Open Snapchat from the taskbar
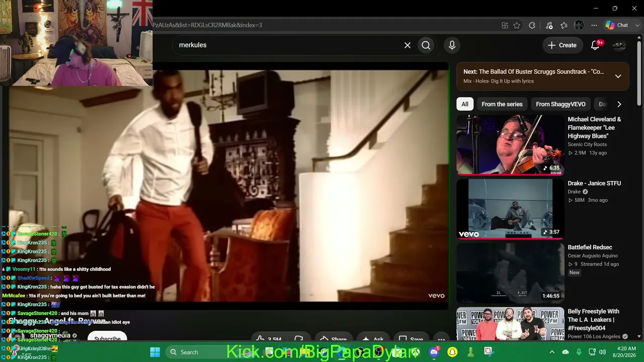Viewport: 644px width, 362px height. click(x=453, y=352)
